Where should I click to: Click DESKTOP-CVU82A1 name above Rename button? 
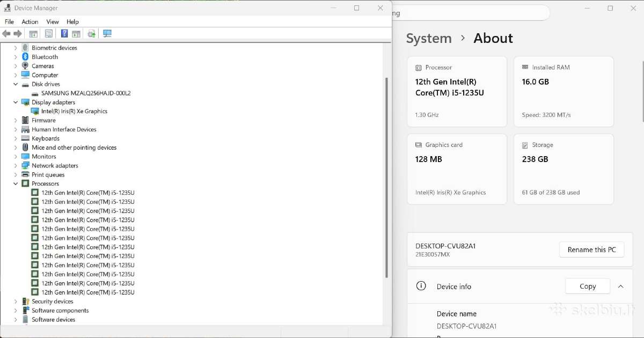pyautogui.click(x=445, y=246)
